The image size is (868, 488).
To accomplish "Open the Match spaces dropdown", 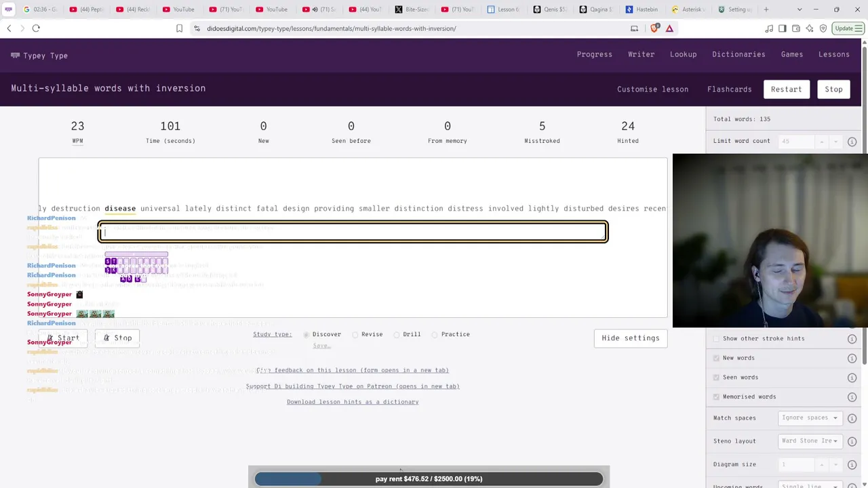I will (810, 418).
